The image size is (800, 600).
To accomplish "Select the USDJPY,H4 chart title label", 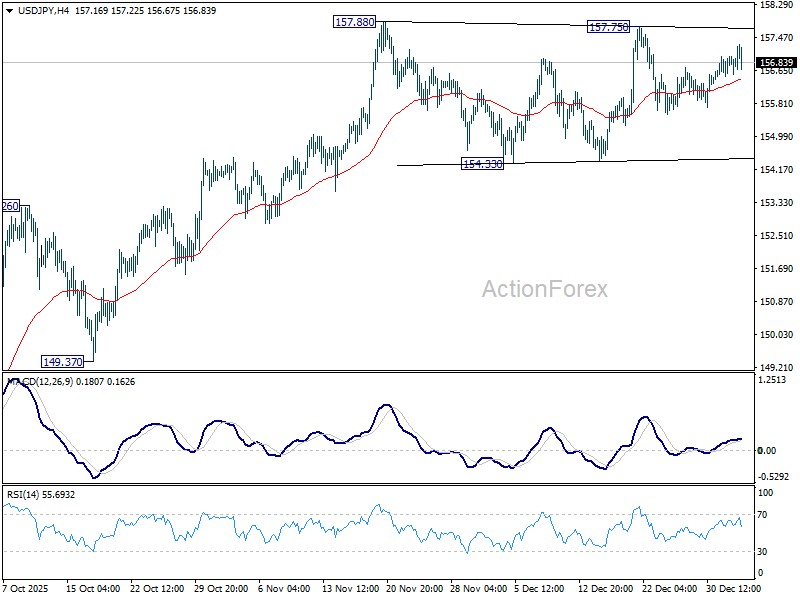I will (42, 11).
